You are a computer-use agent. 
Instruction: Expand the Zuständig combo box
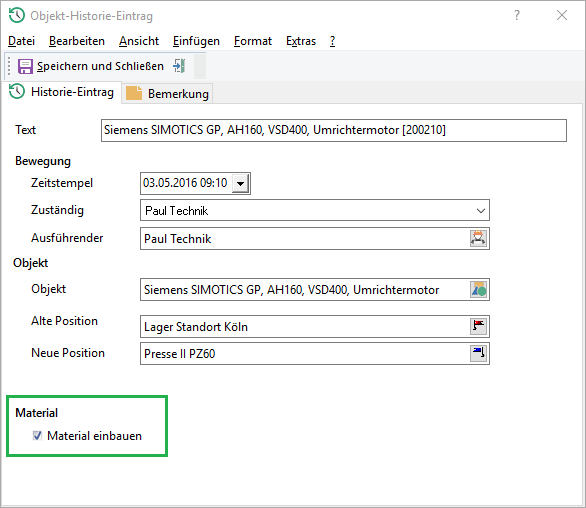coord(481,210)
